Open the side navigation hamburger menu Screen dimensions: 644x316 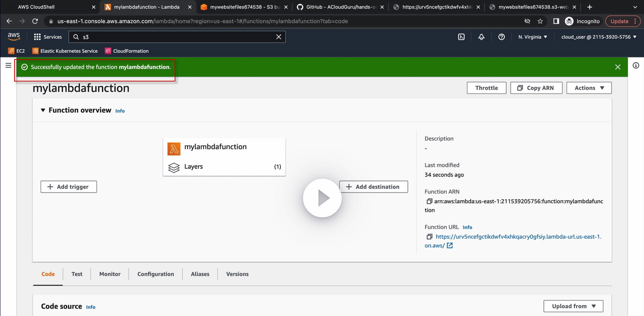[8, 66]
